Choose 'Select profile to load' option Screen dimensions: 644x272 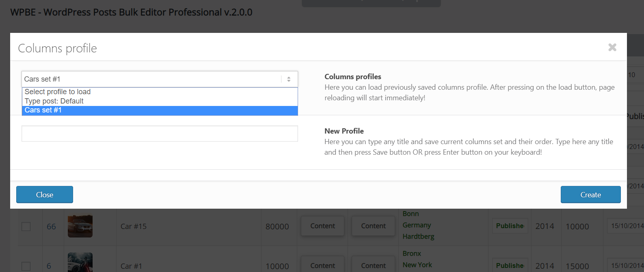[x=58, y=92]
